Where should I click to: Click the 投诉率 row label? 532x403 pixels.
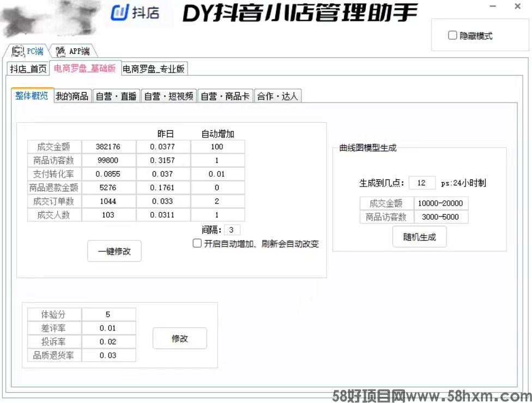coord(55,341)
